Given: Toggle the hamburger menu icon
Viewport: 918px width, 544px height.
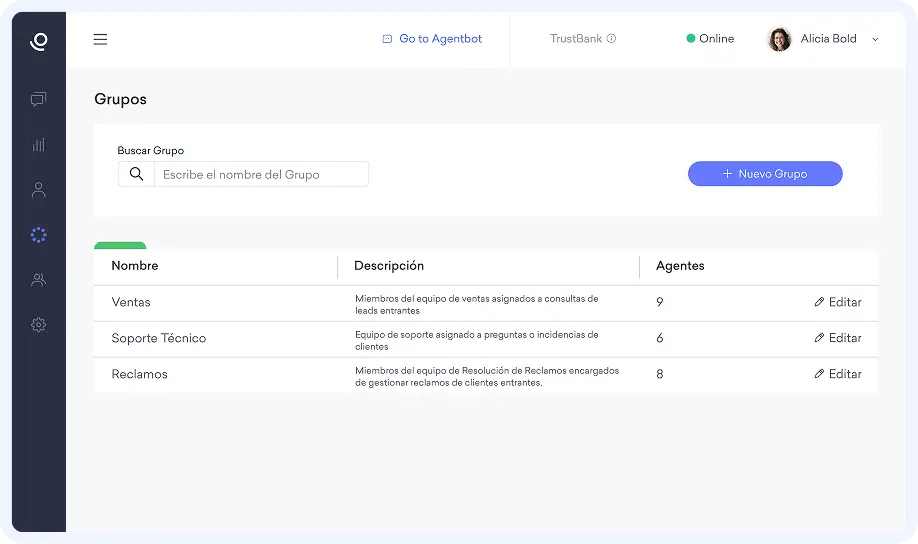Looking at the screenshot, I should [100, 40].
